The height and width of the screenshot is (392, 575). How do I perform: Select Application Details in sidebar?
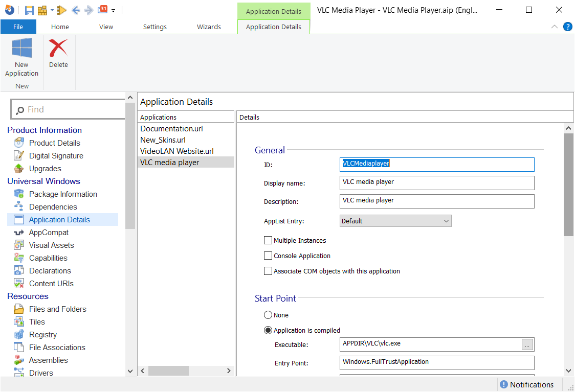tap(63, 219)
